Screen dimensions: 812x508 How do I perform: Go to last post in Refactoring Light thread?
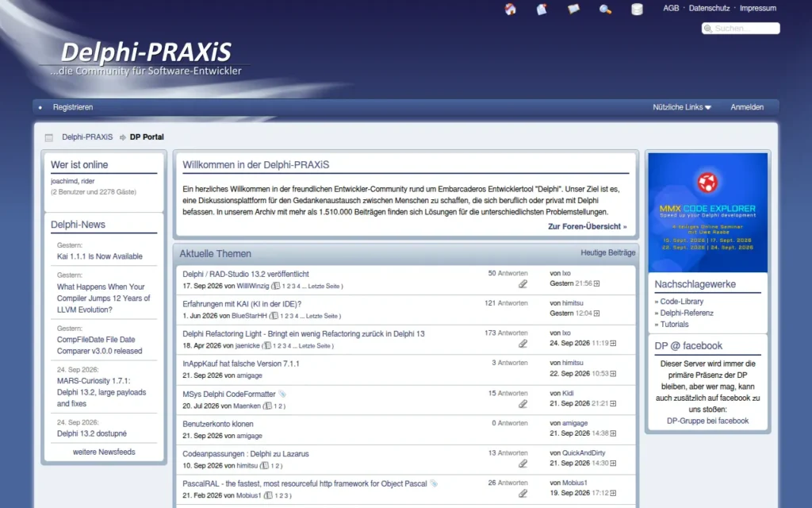613,343
